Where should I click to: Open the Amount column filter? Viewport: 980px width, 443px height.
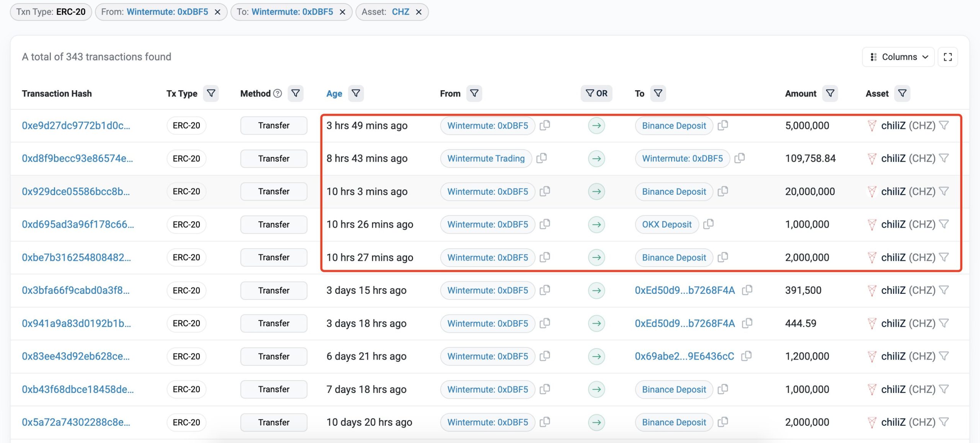click(x=830, y=93)
